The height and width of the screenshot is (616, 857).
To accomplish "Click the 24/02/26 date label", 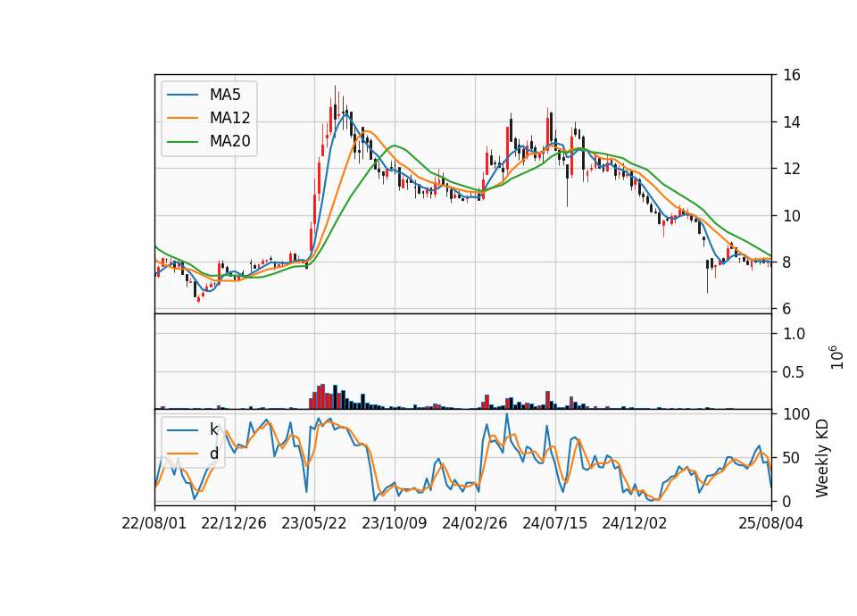I will (x=474, y=523).
